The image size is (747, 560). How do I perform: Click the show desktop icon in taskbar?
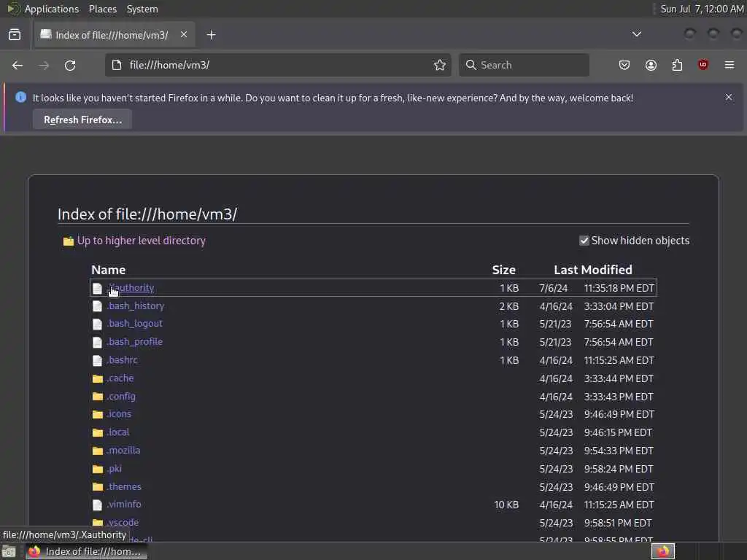[x=9, y=552]
